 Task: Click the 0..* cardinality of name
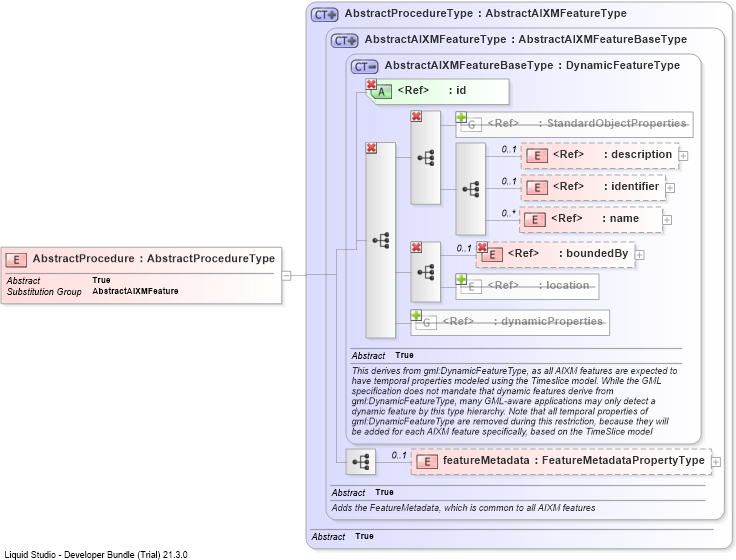[508, 213]
